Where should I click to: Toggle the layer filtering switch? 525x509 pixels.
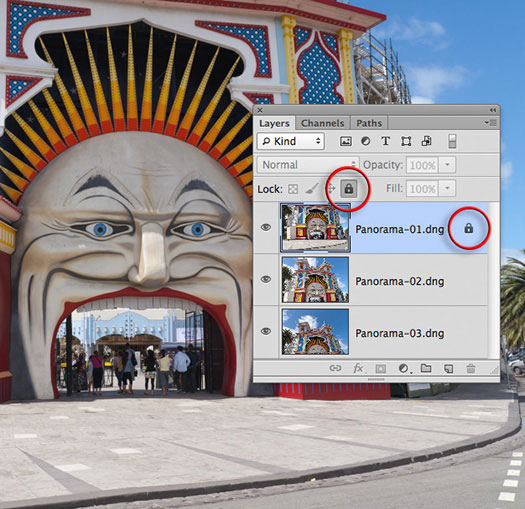tap(452, 141)
